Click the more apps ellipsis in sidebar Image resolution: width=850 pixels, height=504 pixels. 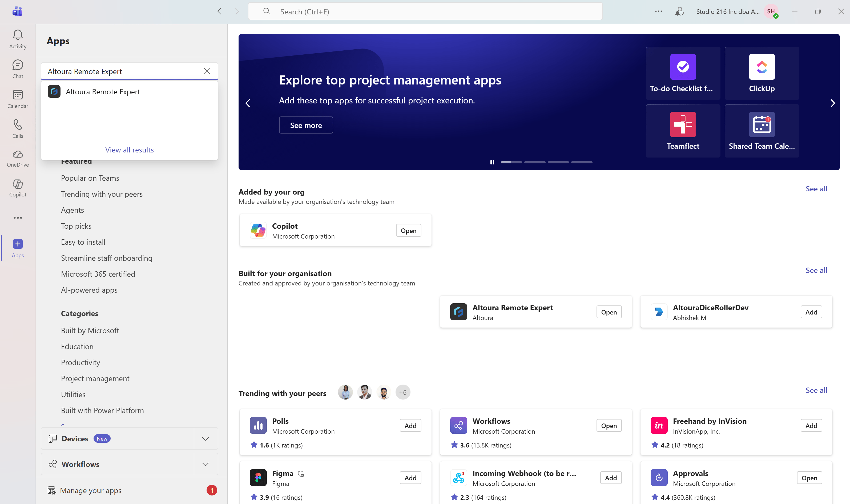[18, 218]
